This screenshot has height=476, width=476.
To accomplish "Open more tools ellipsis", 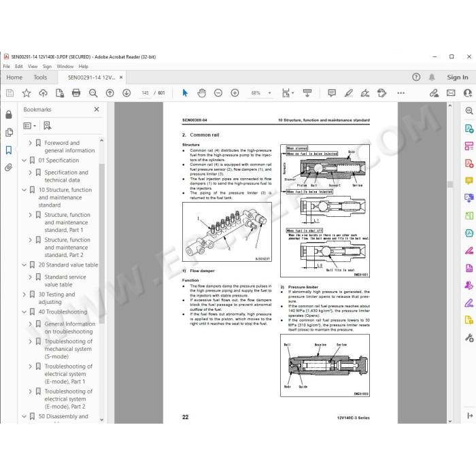I will click(x=401, y=93).
